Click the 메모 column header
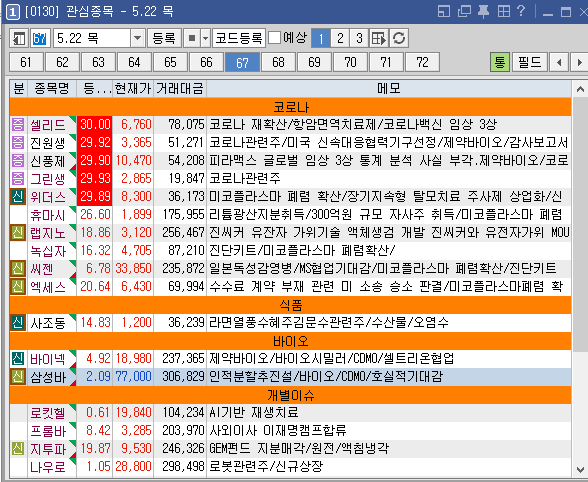The image size is (588, 482). [389, 89]
